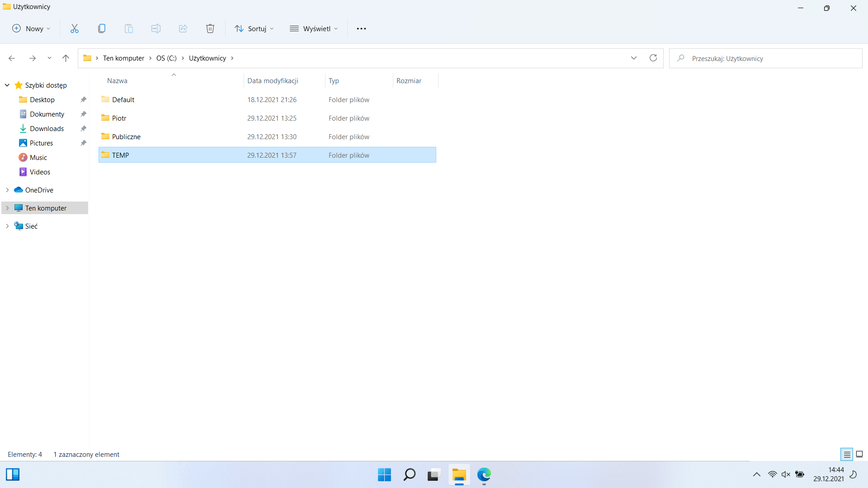
Task: Click the Share icon in toolbar
Action: point(183,28)
